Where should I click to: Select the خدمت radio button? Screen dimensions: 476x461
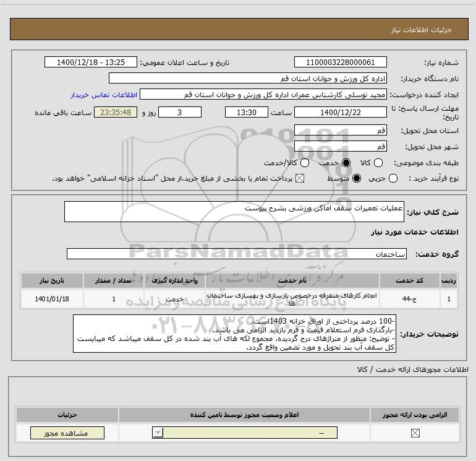pyautogui.click(x=346, y=163)
